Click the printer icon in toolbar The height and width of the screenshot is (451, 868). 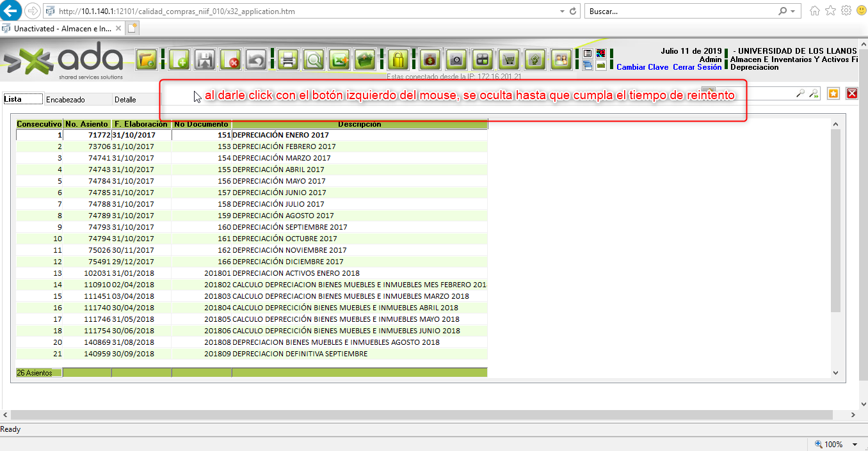coord(288,59)
